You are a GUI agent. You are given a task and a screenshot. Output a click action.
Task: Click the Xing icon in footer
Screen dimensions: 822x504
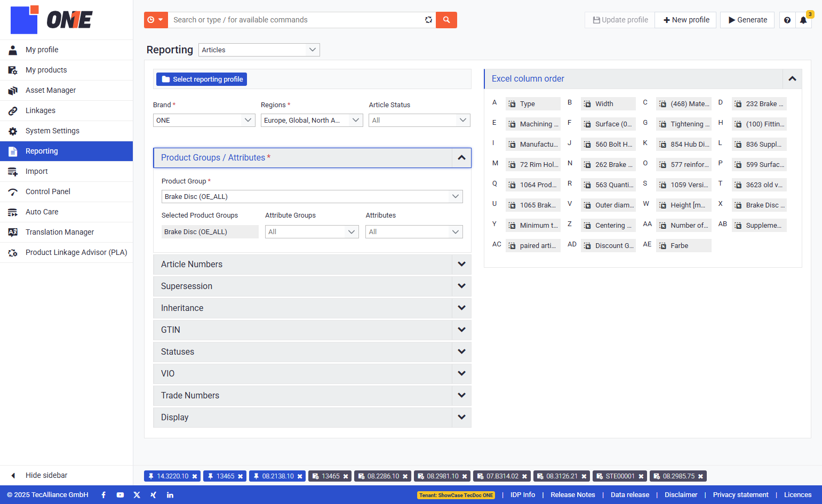[153, 495]
